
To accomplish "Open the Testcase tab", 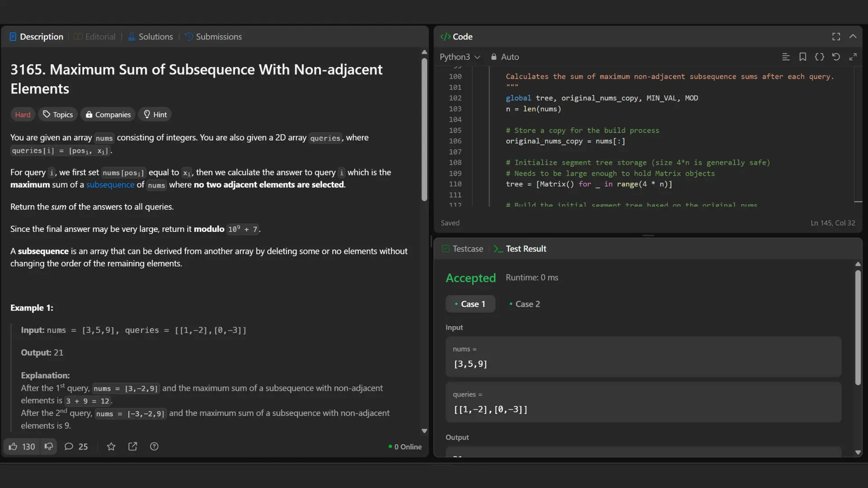I will 462,249.
